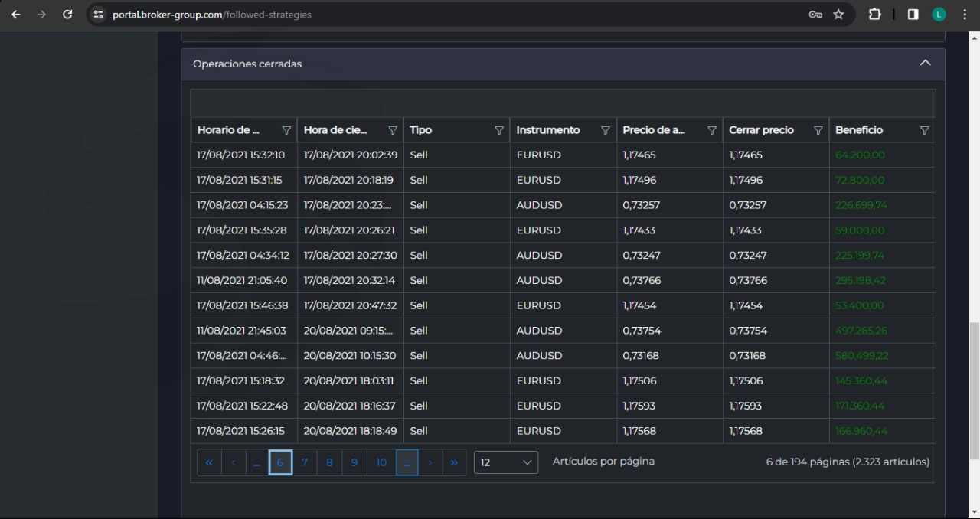Image resolution: width=980 pixels, height=519 pixels.
Task: Bookmark this page with star icon
Action: click(838, 15)
